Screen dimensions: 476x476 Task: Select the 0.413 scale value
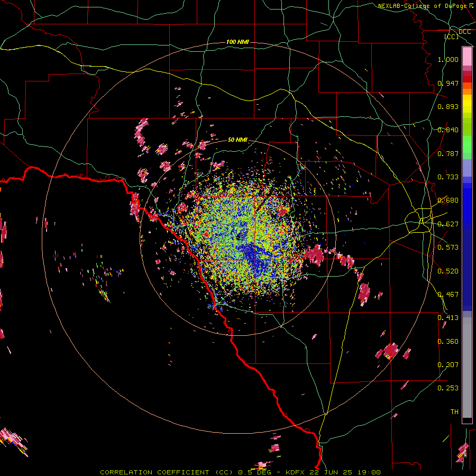pyautogui.click(x=448, y=318)
